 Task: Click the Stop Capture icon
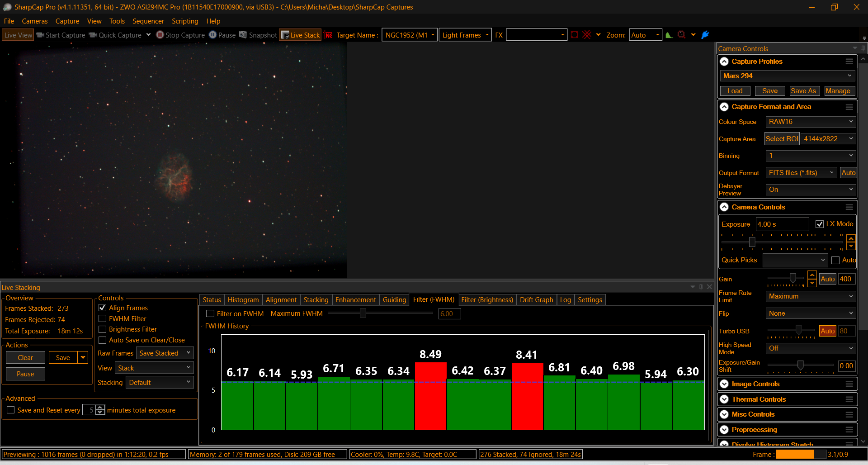tap(160, 35)
